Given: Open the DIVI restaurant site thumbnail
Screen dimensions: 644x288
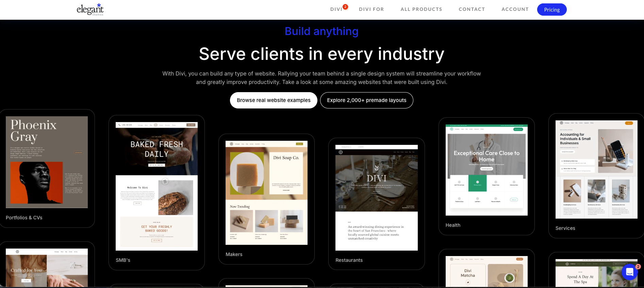Looking at the screenshot, I should click(377, 198).
